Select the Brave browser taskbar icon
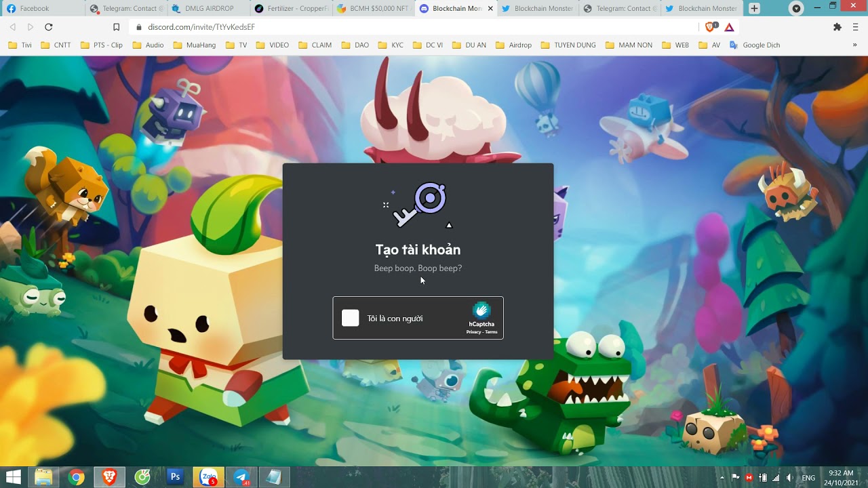868x488 pixels. (x=109, y=477)
